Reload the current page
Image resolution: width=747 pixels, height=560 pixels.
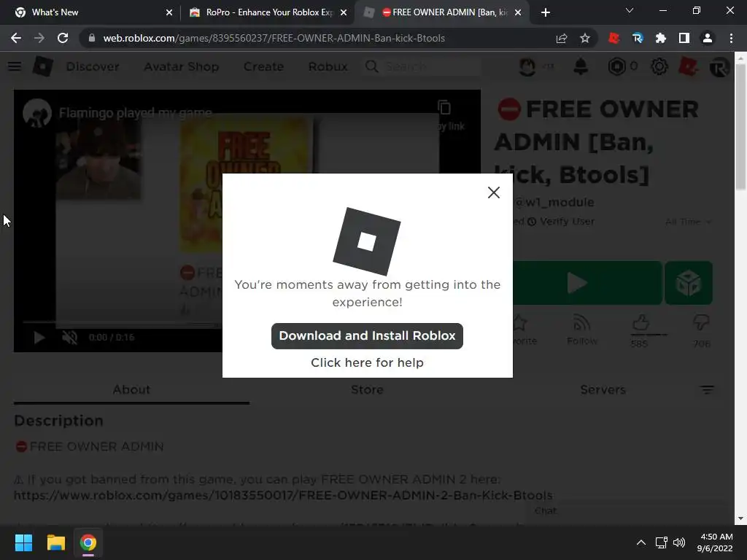point(63,38)
